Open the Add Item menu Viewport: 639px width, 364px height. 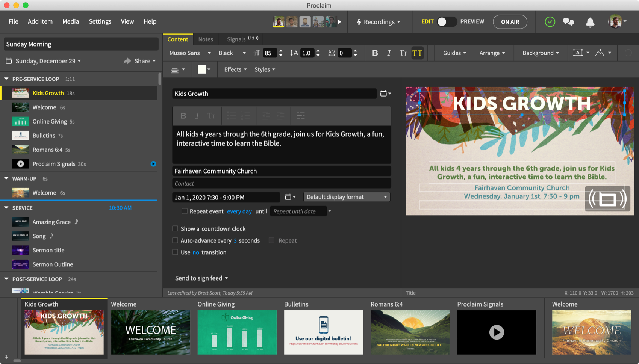click(40, 21)
